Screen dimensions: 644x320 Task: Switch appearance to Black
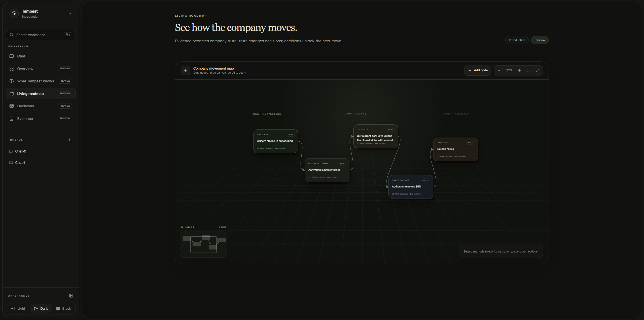(x=63, y=308)
